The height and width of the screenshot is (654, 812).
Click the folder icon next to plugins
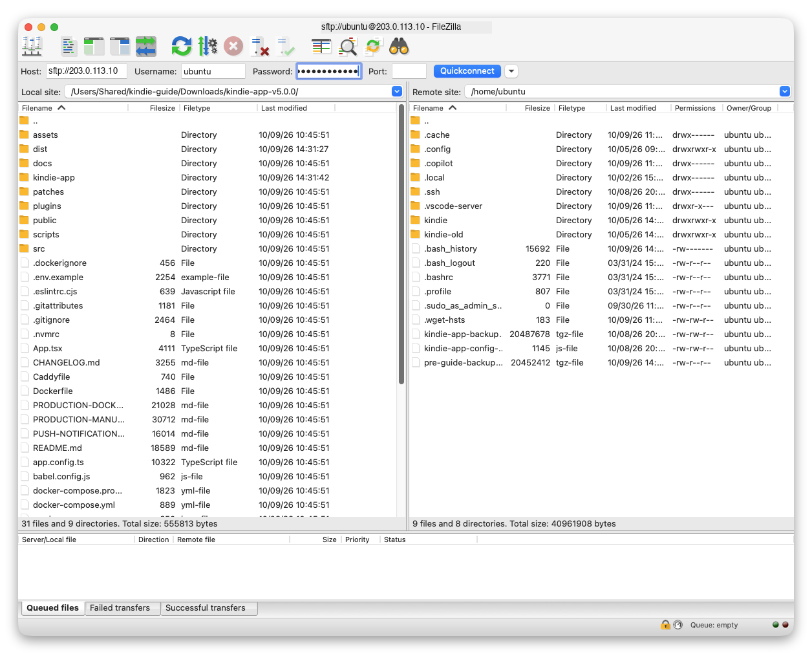pyautogui.click(x=25, y=206)
